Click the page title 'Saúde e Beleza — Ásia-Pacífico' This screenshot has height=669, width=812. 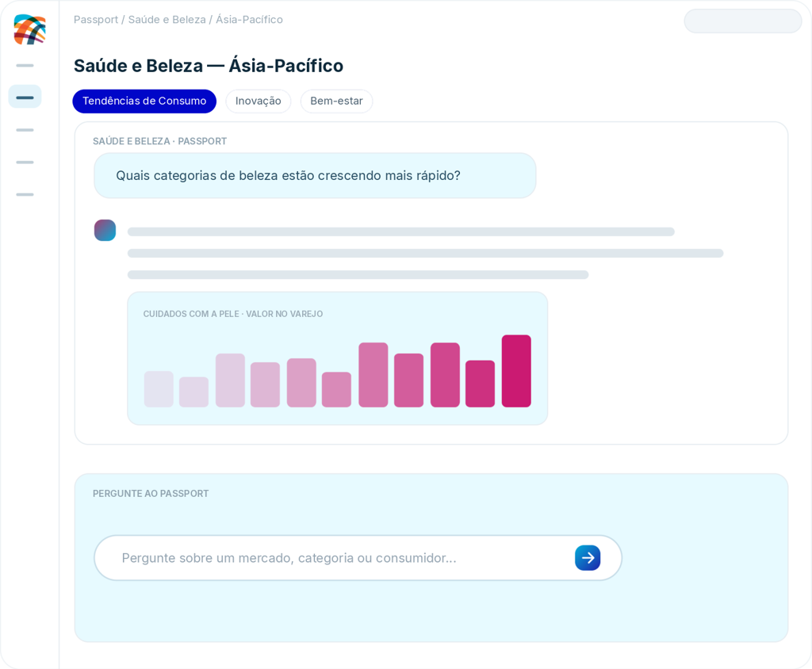pos(209,66)
